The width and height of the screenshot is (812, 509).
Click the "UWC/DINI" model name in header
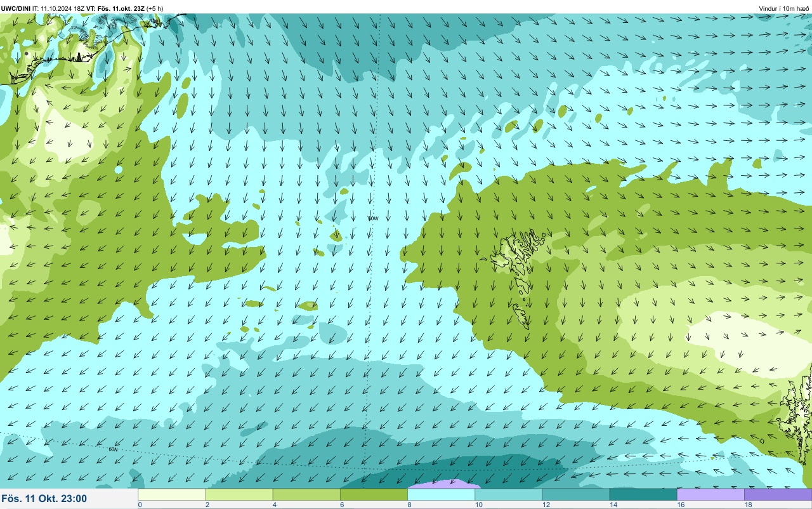pos(16,8)
